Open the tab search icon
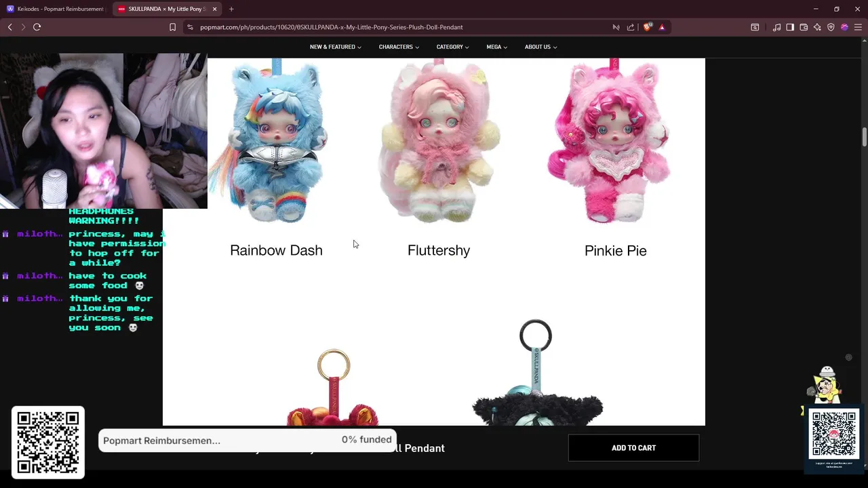Image resolution: width=868 pixels, height=488 pixels. point(755,27)
